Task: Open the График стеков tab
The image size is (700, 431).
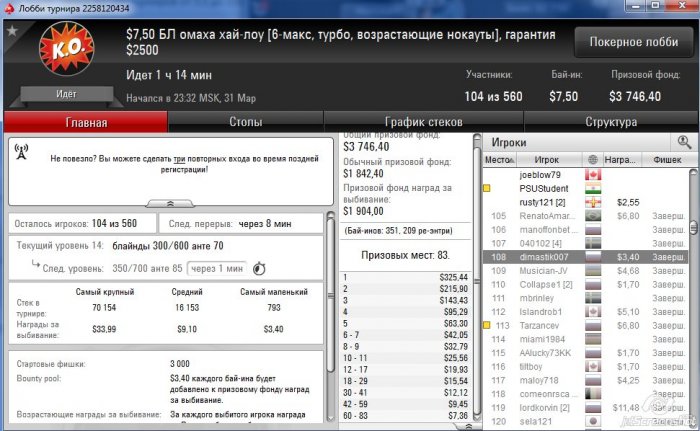Action: pyautogui.click(x=424, y=122)
